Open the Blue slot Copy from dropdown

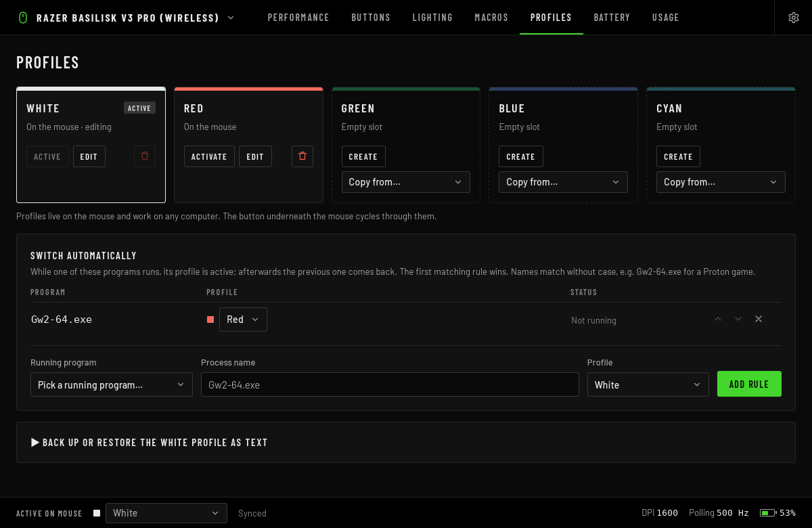pyautogui.click(x=564, y=182)
